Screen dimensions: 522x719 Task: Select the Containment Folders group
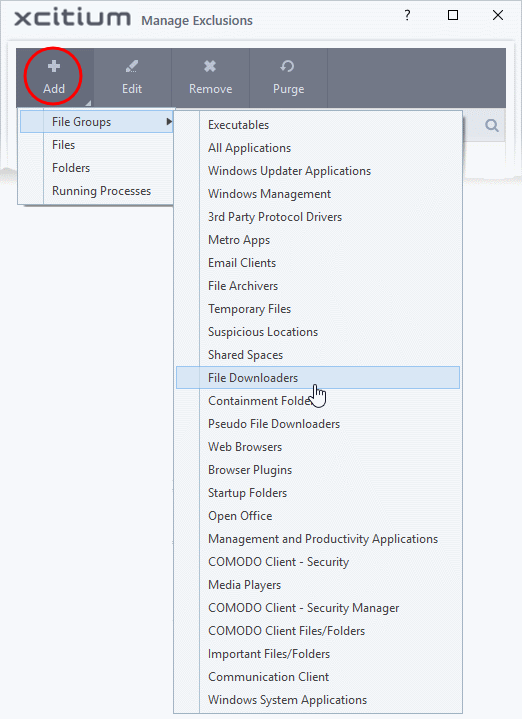[318, 401]
